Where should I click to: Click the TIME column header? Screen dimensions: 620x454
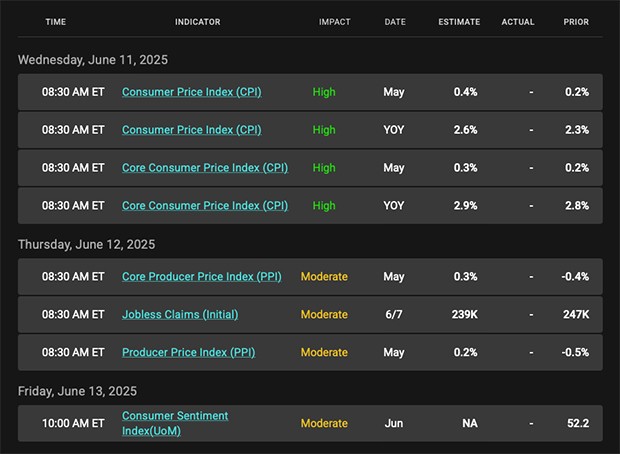pos(56,22)
